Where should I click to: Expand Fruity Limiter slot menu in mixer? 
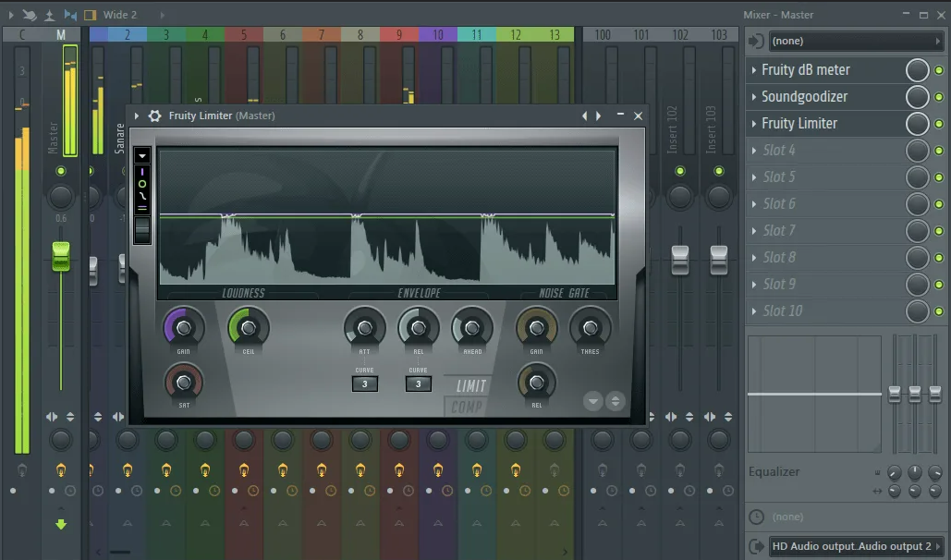tap(754, 124)
